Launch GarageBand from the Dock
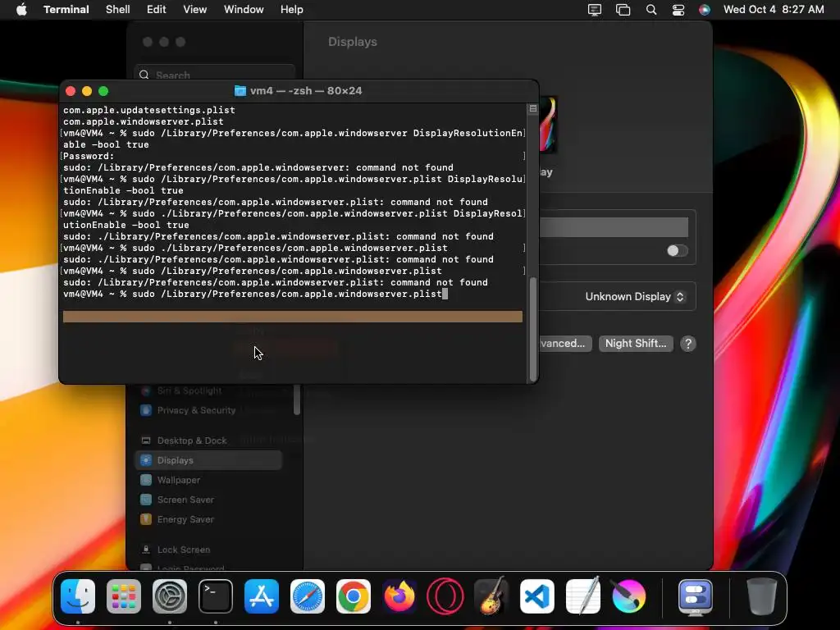The height and width of the screenshot is (630, 840). pos(491,596)
